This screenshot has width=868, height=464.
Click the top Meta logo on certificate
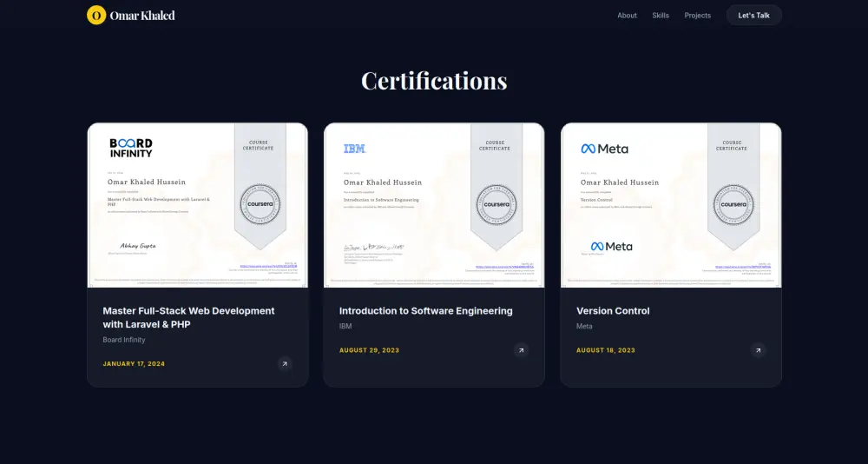pyautogui.click(x=604, y=149)
